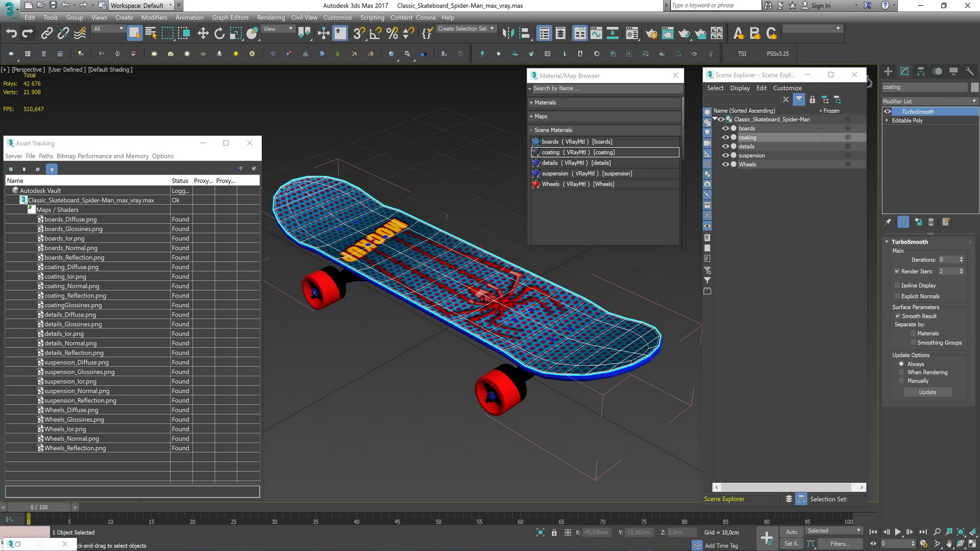The width and height of the screenshot is (980, 551).
Task: Activate Select and Uniform Scale tool
Action: click(x=236, y=34)
